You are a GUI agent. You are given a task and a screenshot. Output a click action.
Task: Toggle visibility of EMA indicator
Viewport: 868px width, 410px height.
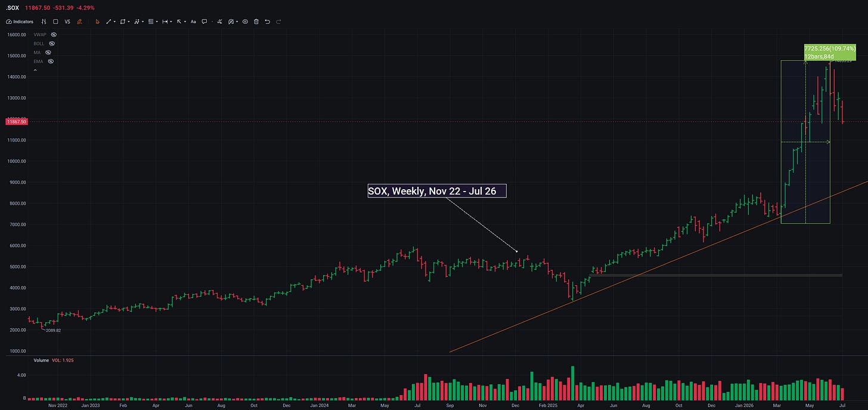click(x=51, y=61)
